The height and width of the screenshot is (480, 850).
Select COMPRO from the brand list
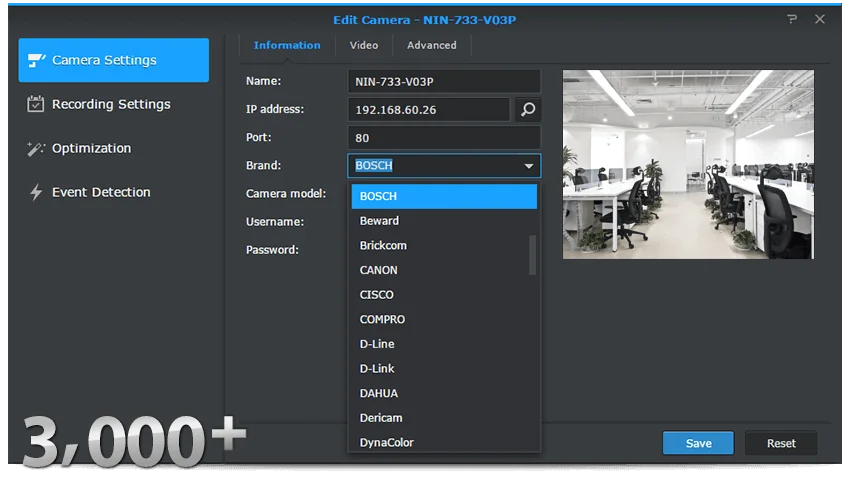point(444,319)
